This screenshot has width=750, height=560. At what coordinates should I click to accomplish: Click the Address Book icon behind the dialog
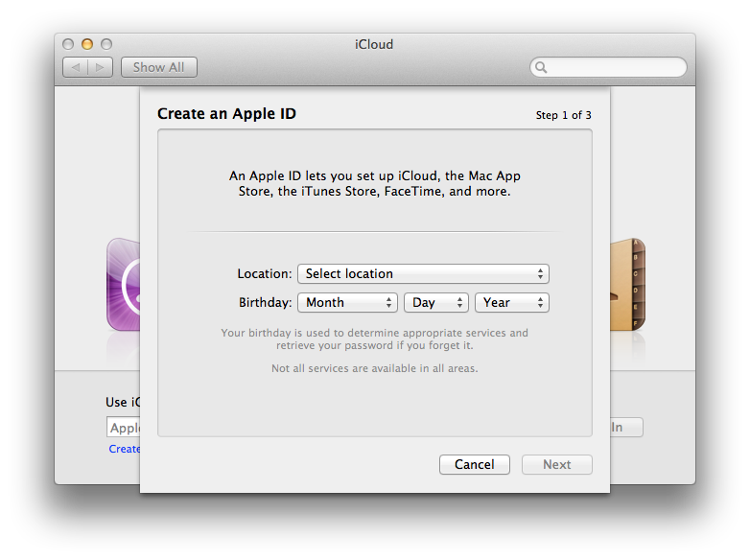(x=627, y=284)
